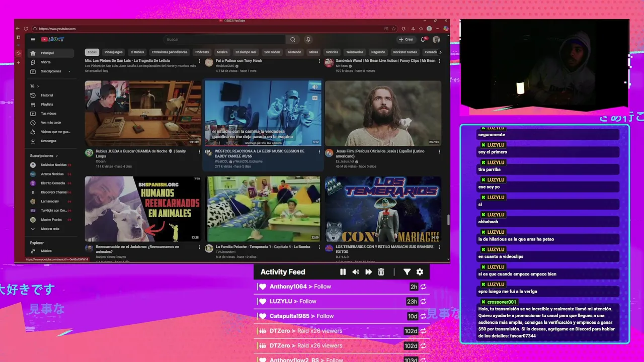Image resolution: width=644 pixels, height=362 pixels.
Task: Expand Mostrar más subscriptions
Action: click(x=51, y=229)
